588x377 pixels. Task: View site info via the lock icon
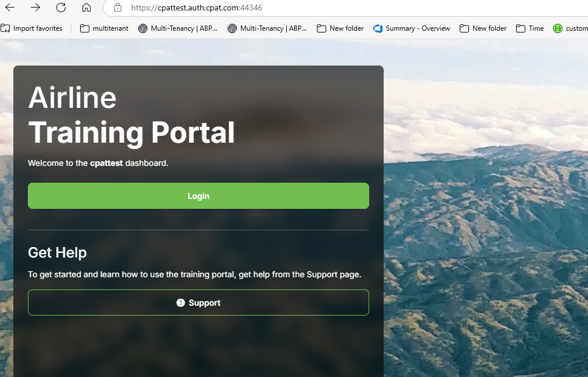click(118, 8)
